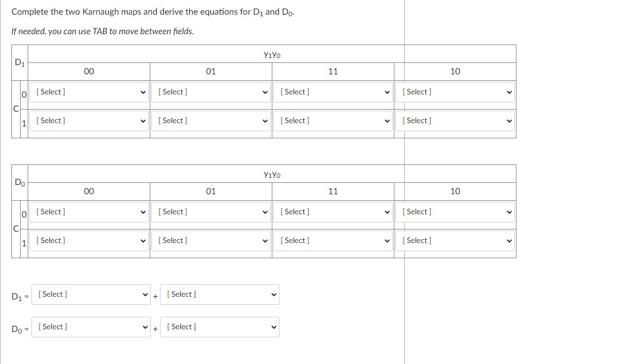Open the D0 map dropdown for C=0, column 00
Screen dimensions: 638x364
coord(89,212)
